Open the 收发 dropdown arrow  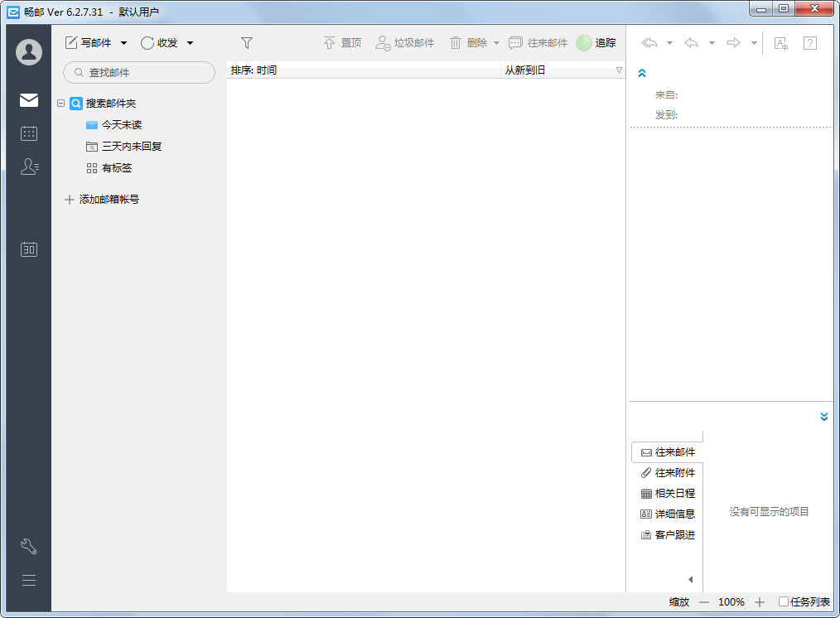click(x=190, y=43)
